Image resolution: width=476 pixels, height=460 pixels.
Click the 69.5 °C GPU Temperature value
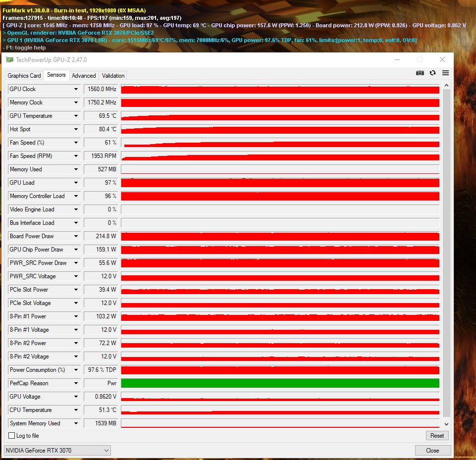102,116
